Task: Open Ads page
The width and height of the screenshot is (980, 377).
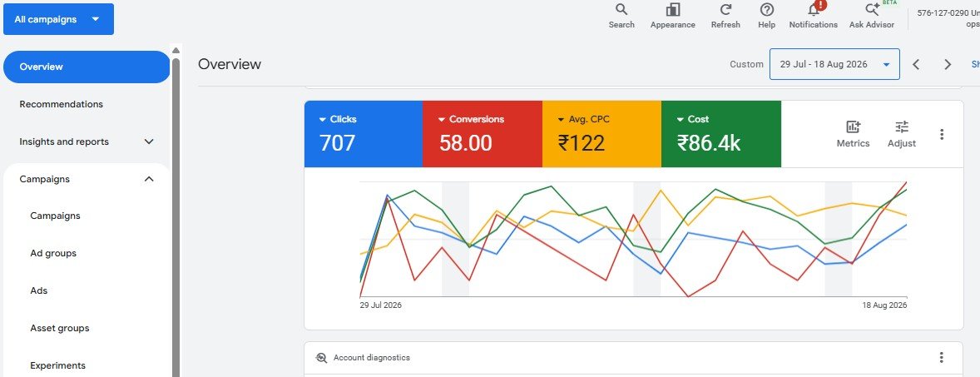Action: click(39, 290)
